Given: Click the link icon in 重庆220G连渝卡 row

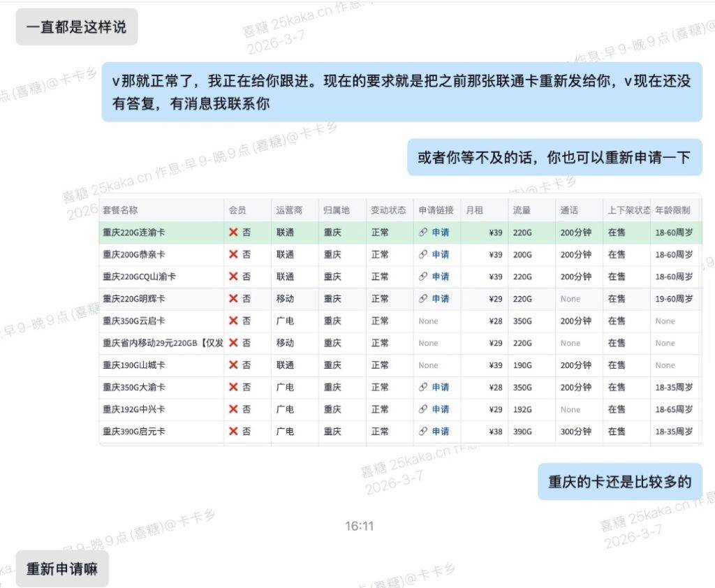Looking at the screenshot, I should point(423,233).
